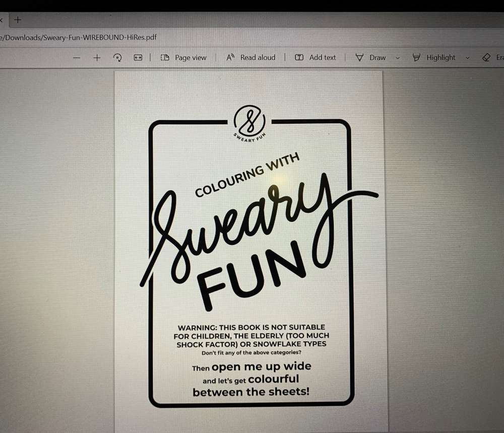Image resolution: width=504 pixels, height=433 pixels.
Task: Zoom out with the minus icon
Action: [x=77, y=58]
